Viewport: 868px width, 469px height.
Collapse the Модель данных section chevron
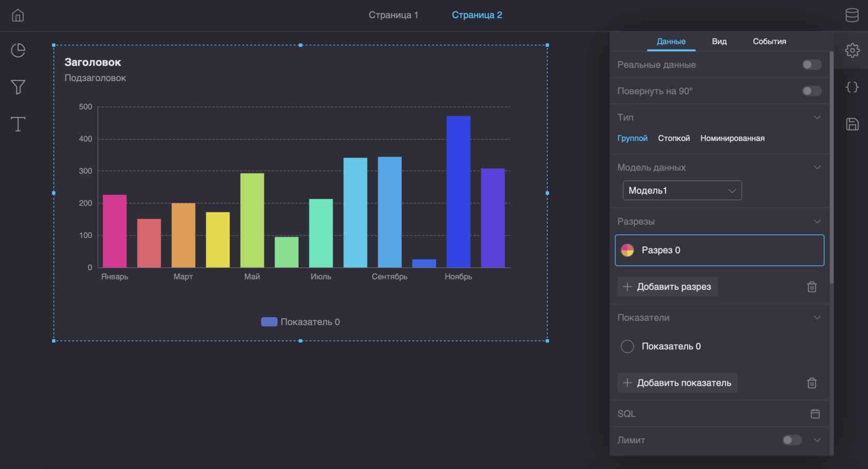(817, 167)
